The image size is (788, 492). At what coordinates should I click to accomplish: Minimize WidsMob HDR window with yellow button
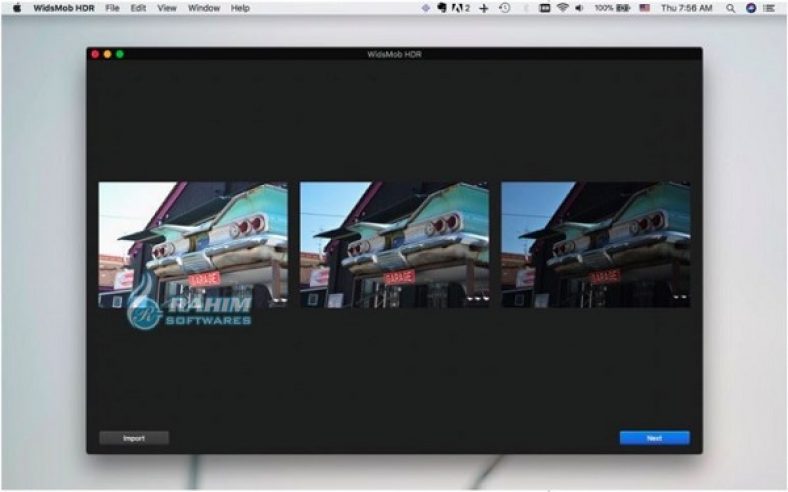click(x=108, y=54)
